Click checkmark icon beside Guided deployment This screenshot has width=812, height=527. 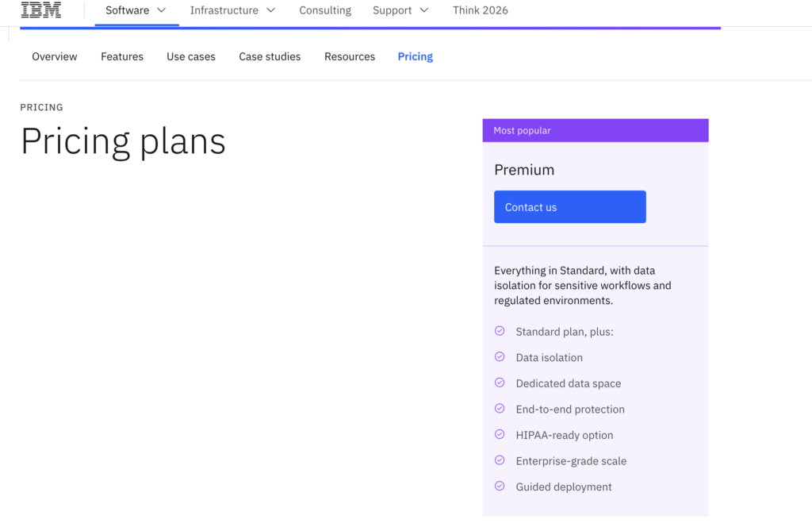coord(500,486)
